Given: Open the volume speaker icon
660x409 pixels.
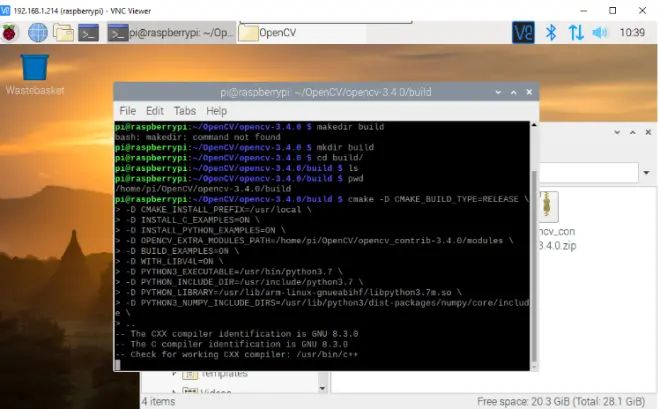Looking at the screenshot, I should point(600,32).
